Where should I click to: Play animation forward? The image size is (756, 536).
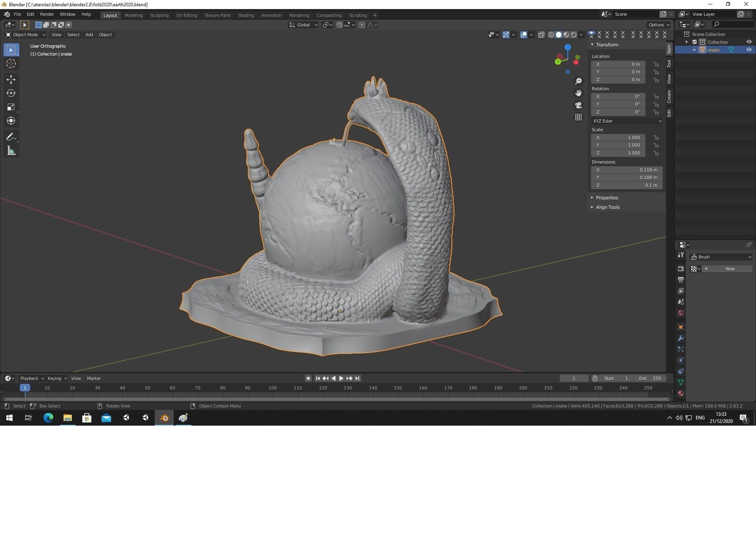click(x=341, y=378)
